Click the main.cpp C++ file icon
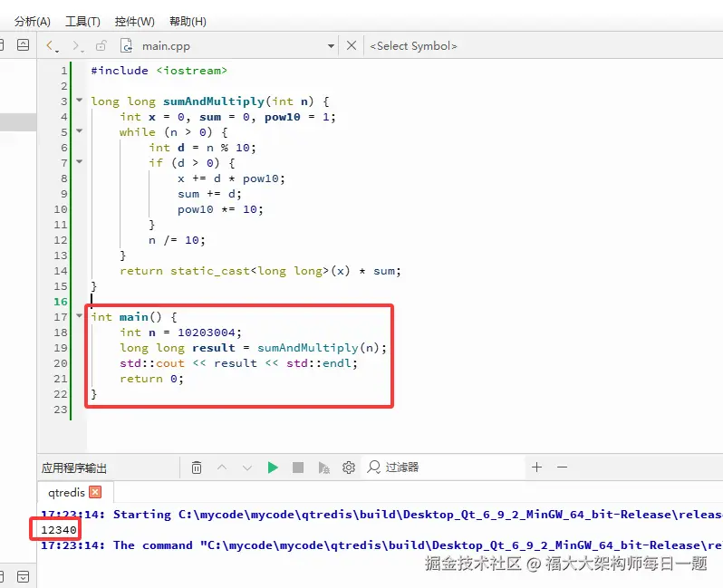 [x=126, y=45]
